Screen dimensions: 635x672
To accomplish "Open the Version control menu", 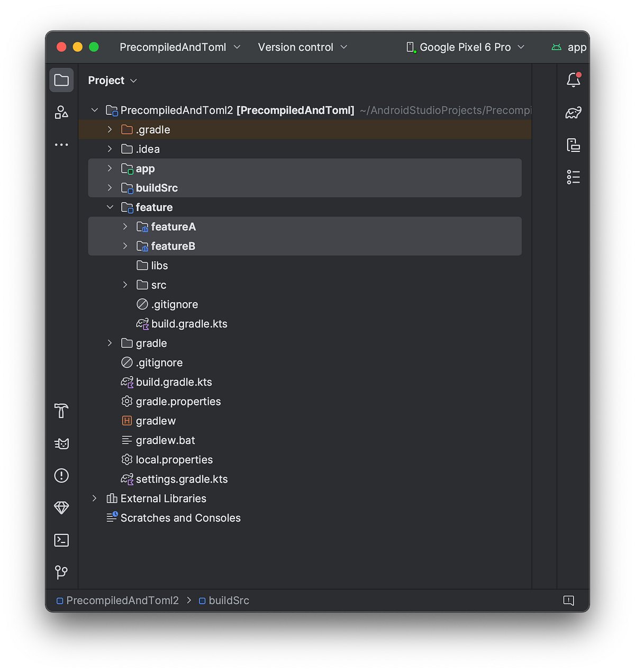I will click(302, 47).
